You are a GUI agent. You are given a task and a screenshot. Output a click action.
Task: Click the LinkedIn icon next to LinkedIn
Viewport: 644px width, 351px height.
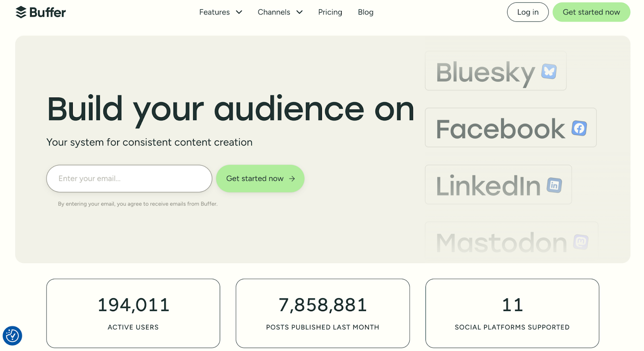pos(554,185)
